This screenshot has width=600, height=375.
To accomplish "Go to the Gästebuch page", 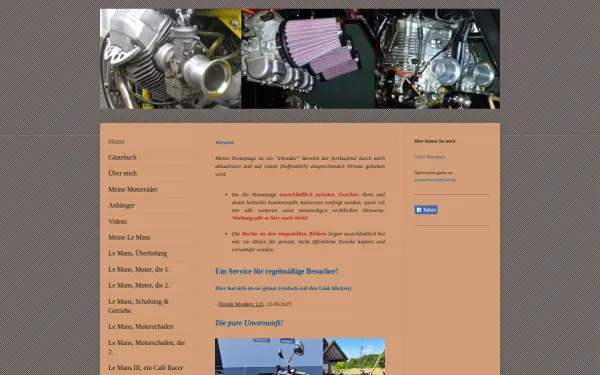I will tap(122, 157).
